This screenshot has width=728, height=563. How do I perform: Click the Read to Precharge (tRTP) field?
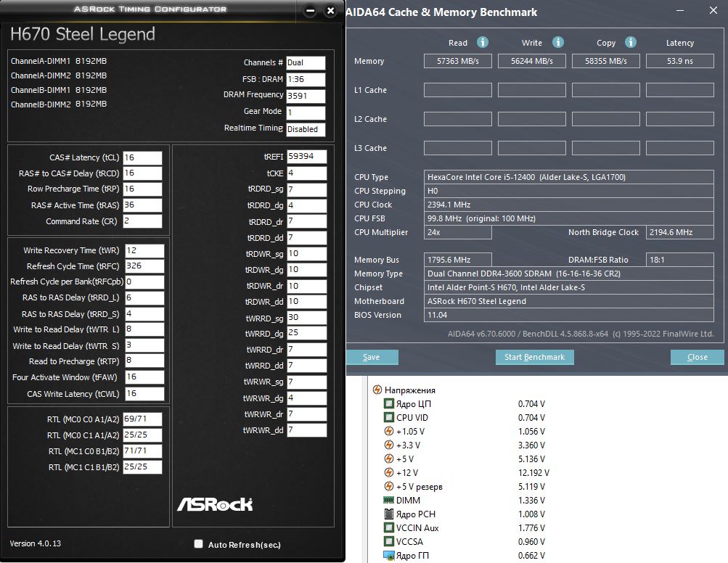point(144,361)
